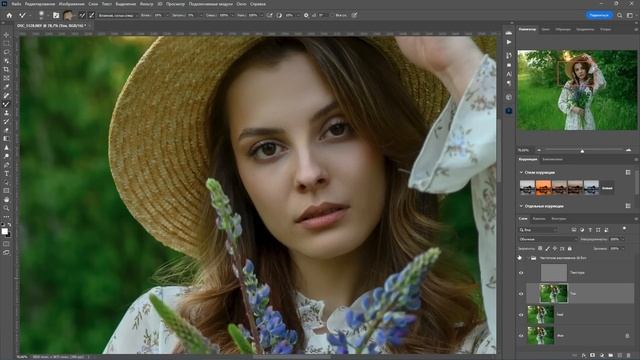
Task: Click the search magnifier icon top right
Action: 620,15
